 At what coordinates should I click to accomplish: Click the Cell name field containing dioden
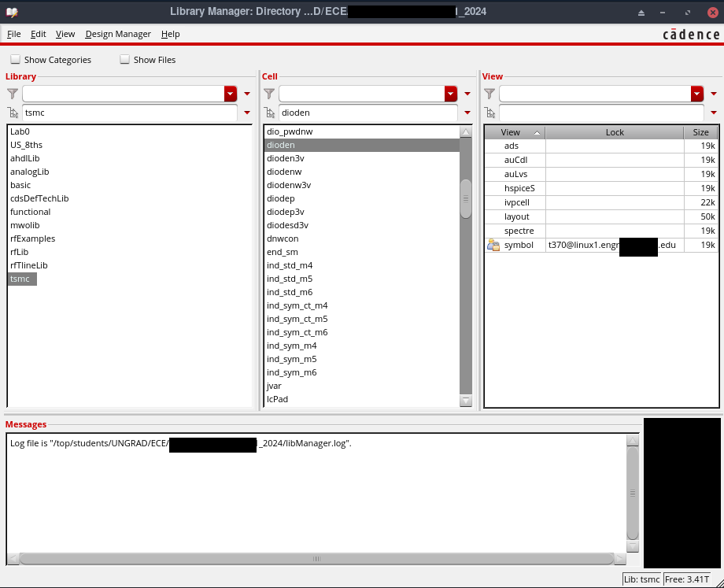coord(368,113)
